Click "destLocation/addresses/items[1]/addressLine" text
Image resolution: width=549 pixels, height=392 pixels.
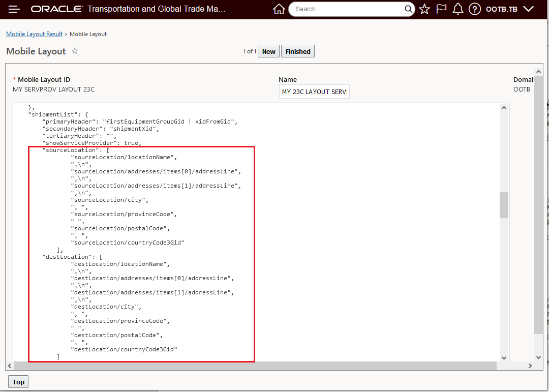152,292
